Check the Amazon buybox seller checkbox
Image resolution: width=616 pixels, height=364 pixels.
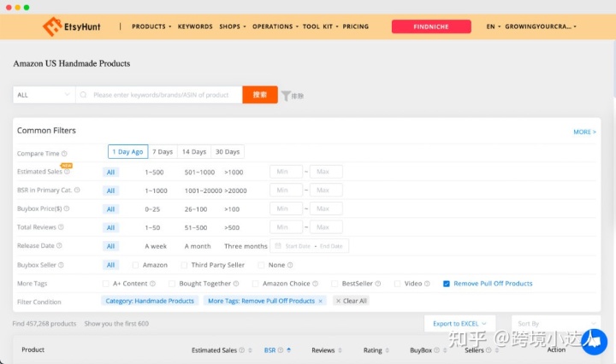point(135,265)
